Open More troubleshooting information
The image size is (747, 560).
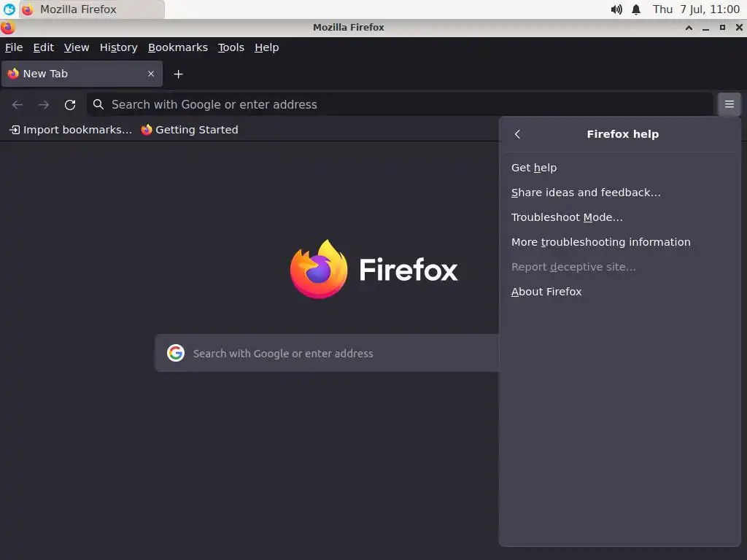(x=620, y=242)
